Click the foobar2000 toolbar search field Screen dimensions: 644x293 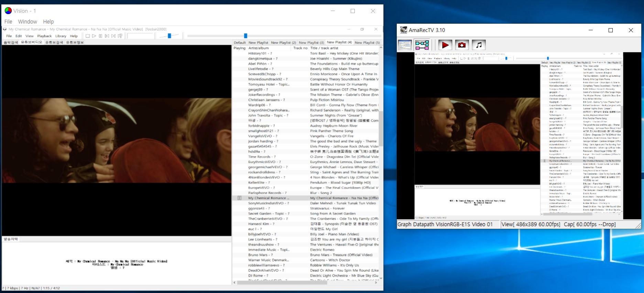(140, 36)
